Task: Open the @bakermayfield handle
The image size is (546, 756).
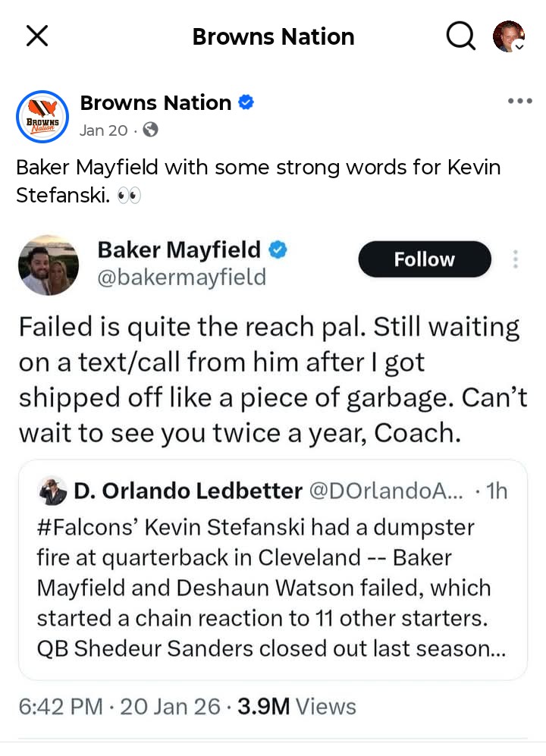Action: click(x=181, y=278)
